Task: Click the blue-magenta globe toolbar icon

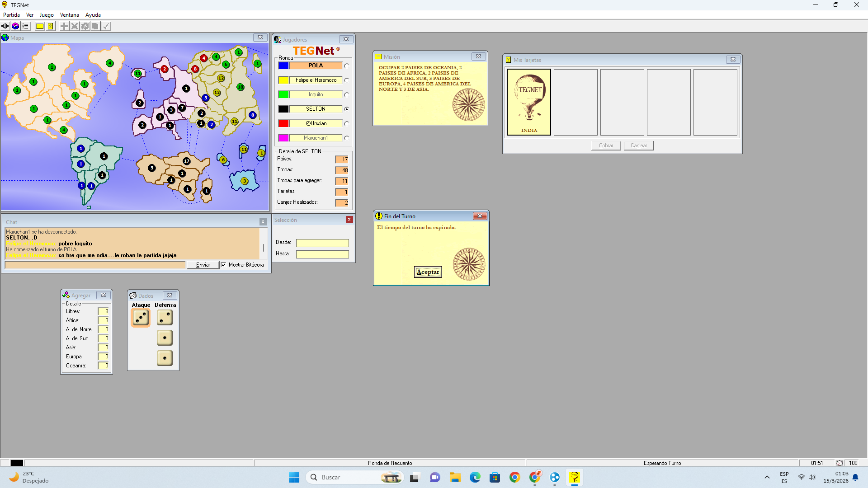Action: pyautogui.click(x=15, y=26)
